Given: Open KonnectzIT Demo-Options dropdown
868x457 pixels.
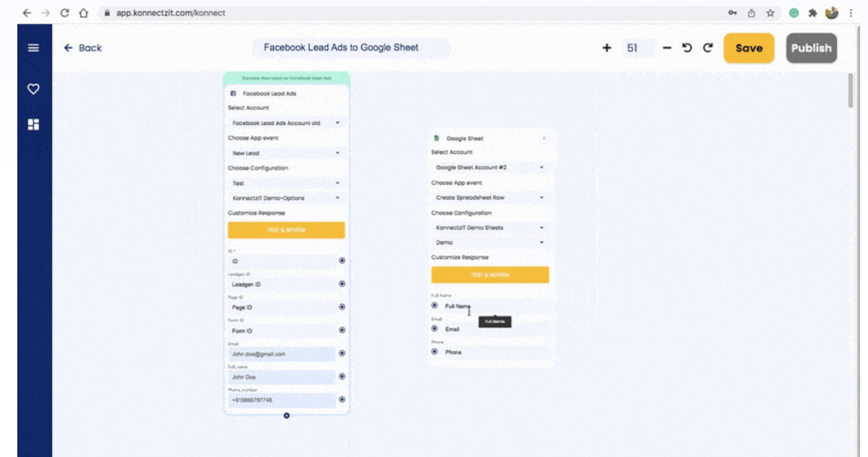Looking at the screenshot, I should pos(286,198).
